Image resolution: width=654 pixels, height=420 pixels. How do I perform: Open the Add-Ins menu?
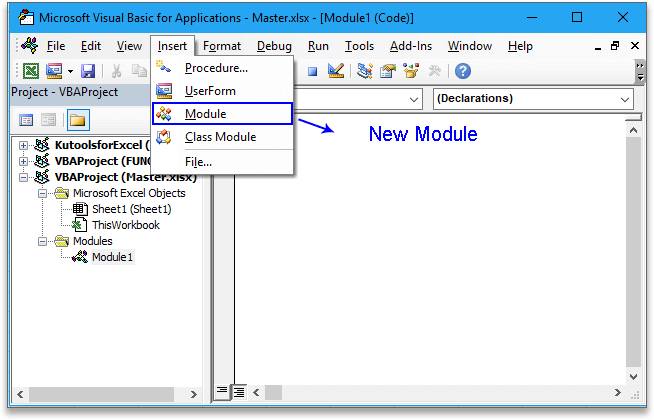[410, 46]
